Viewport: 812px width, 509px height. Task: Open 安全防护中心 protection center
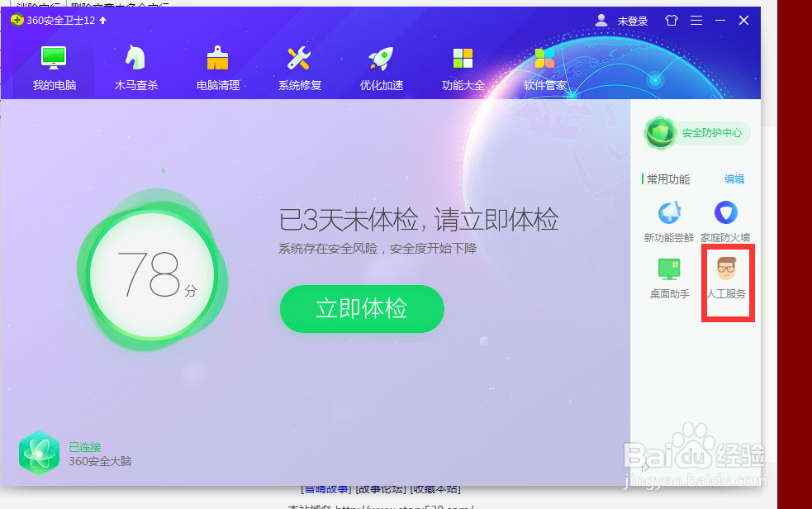click(x=697, y=133)
